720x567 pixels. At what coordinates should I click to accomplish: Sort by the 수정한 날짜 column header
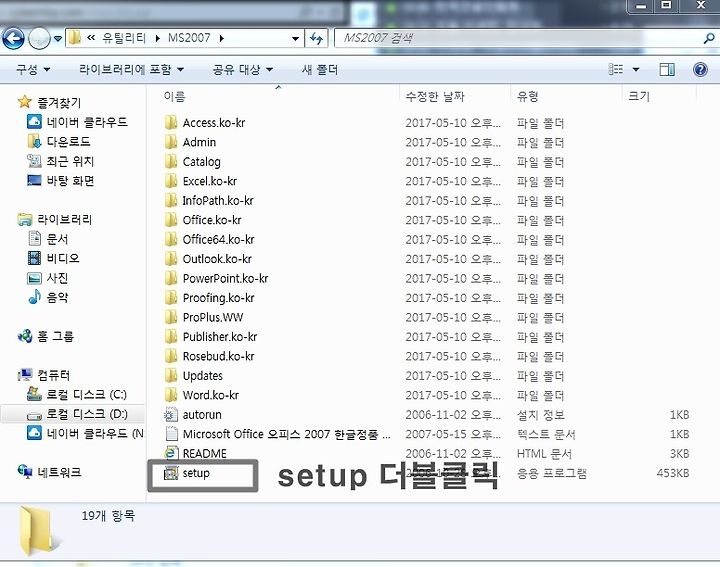[x=435, y=96]
